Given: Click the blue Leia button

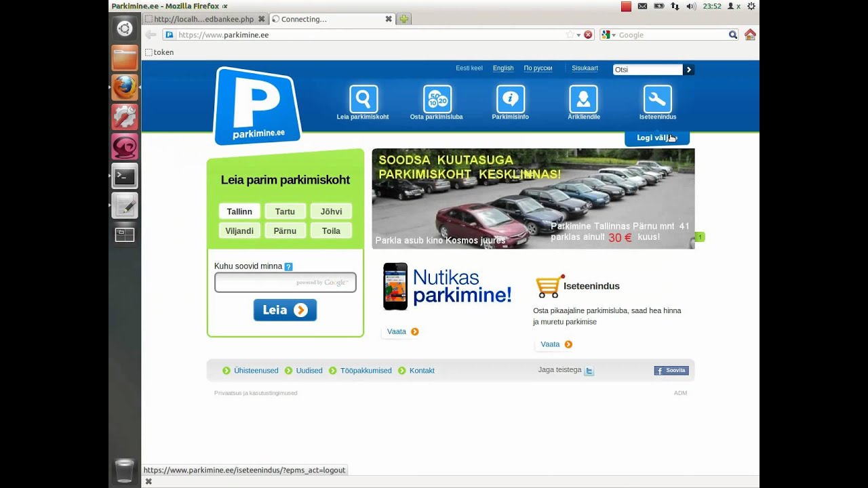Looking at the screenshot, I should tap(285, 310).
